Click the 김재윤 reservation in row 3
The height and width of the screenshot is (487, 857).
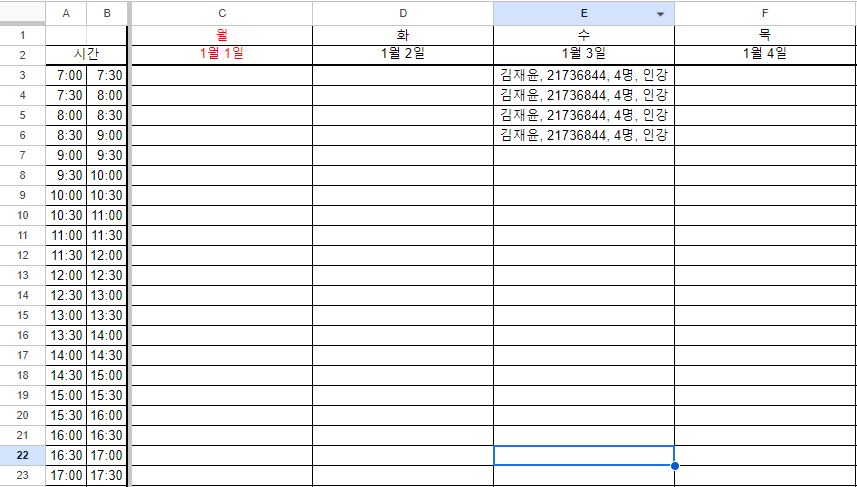tap(583, 75)
